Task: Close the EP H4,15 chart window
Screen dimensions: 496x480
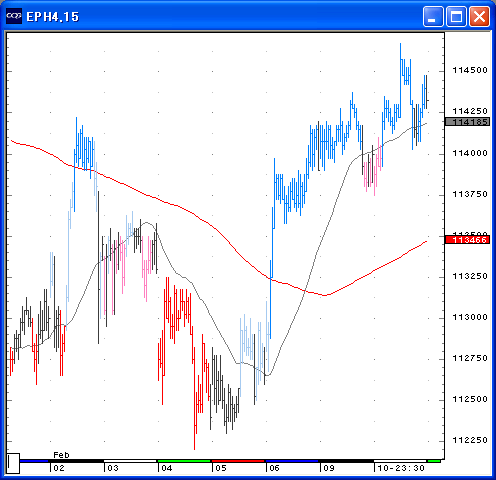Action: [x=480, y=16]
